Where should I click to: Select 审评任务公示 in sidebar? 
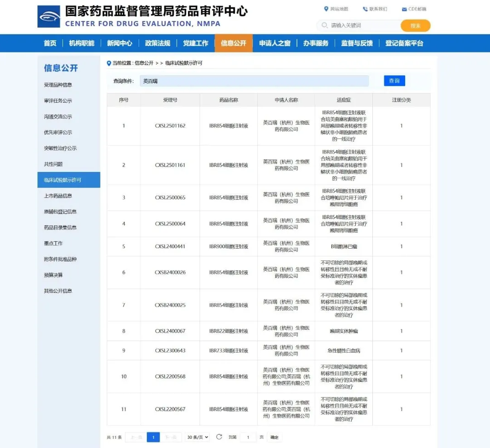[x=58, y=101]
